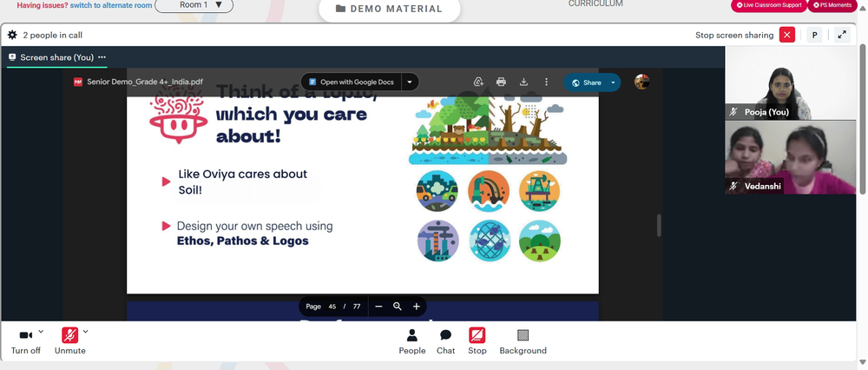
Task: Click switch to alternate room link
Action: click(x=111, y=5)
